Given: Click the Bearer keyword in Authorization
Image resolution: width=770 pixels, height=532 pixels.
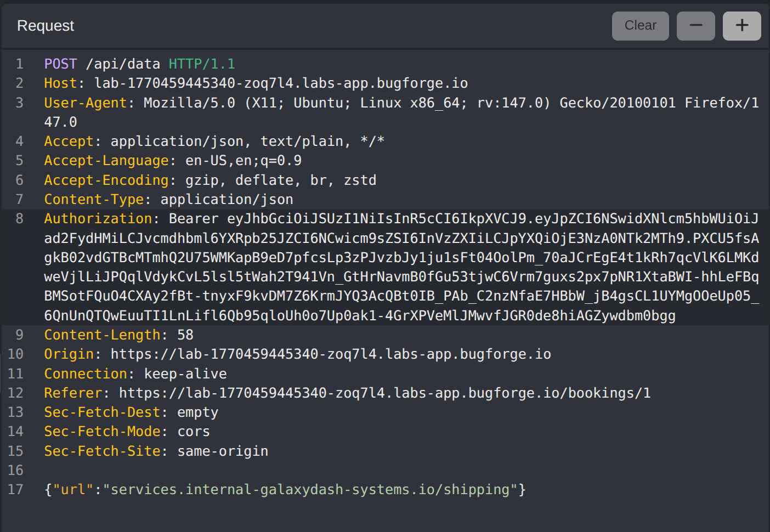Looking at the screenshot, I should 193,219.
